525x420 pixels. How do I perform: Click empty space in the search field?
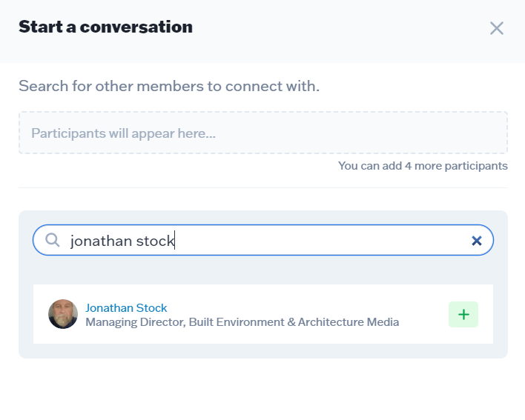coord(319,241)
